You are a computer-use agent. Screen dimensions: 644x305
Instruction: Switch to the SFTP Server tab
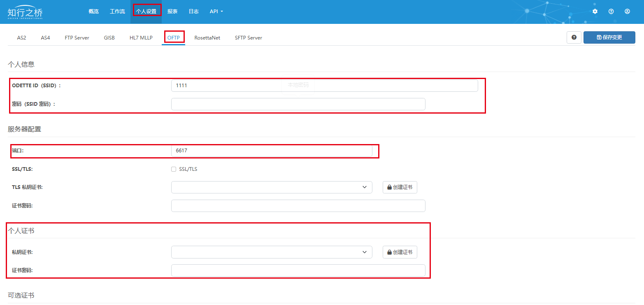point(248,38)
